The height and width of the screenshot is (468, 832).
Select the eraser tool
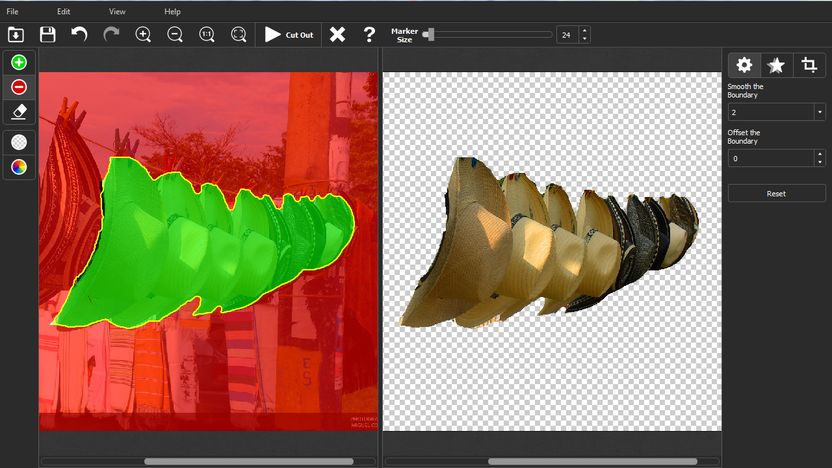coord(19,112)
